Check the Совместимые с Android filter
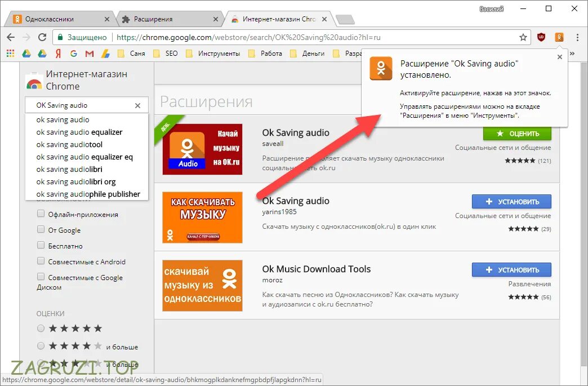This screenshot has width=588, height=386. (41, 261)
